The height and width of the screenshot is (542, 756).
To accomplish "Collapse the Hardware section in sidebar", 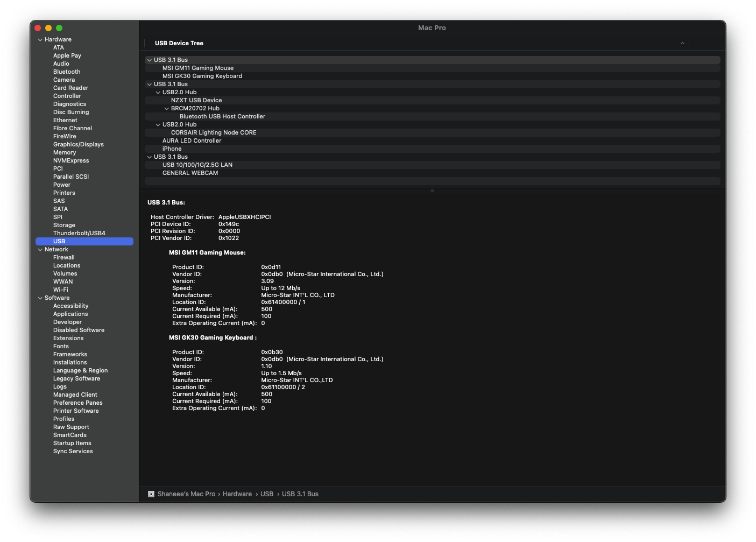I will (40, 40).
